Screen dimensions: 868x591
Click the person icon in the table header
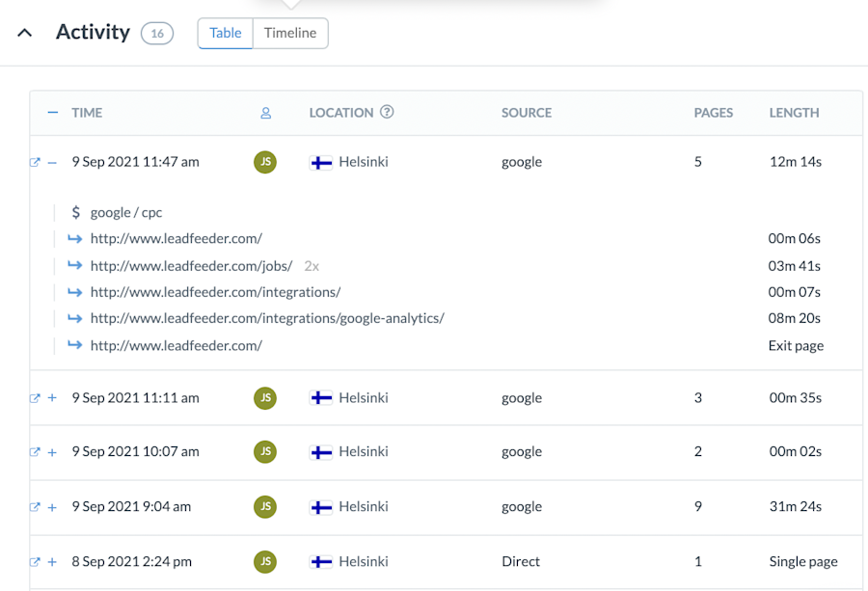point(265,113)
